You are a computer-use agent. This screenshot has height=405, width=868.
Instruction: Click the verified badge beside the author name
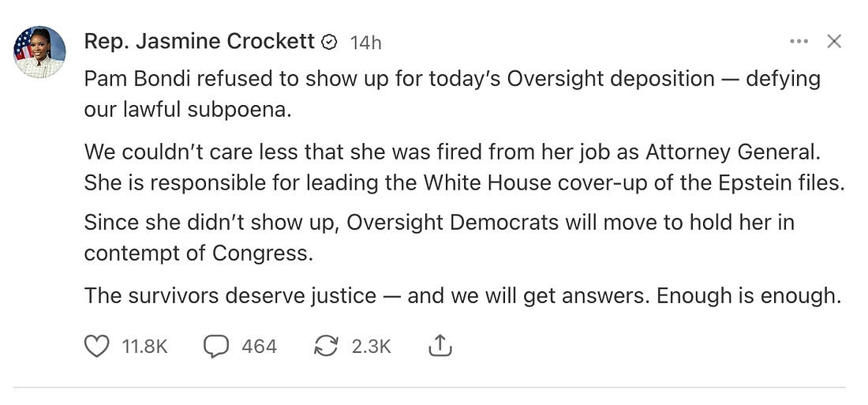point(330,43)
